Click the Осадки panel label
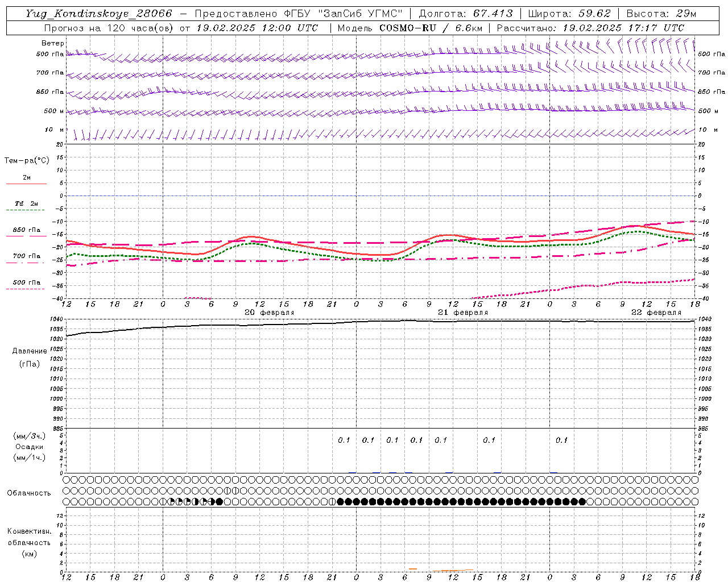This screenshot has width=728, height=582. 29,447
